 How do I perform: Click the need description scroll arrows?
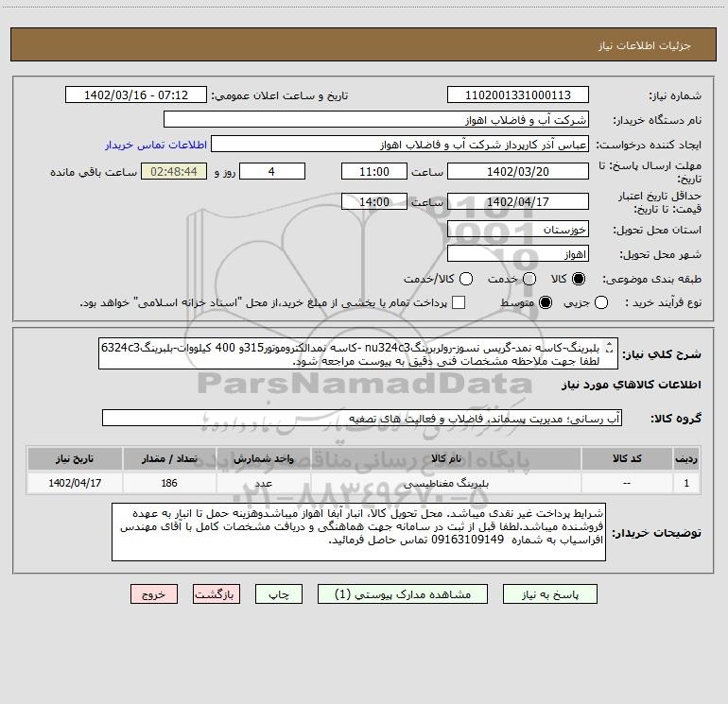[x=610, y=348]
